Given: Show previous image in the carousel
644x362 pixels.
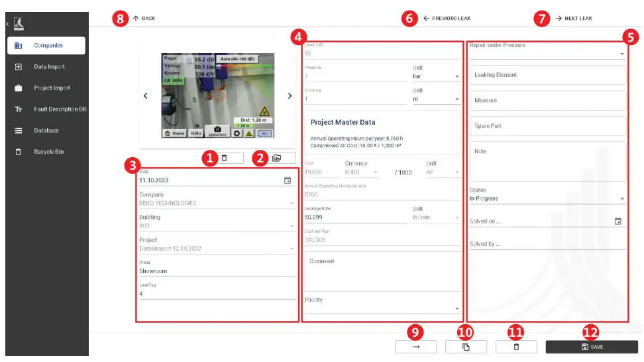Looking at the screenshot, I should [x=145, y=95].
